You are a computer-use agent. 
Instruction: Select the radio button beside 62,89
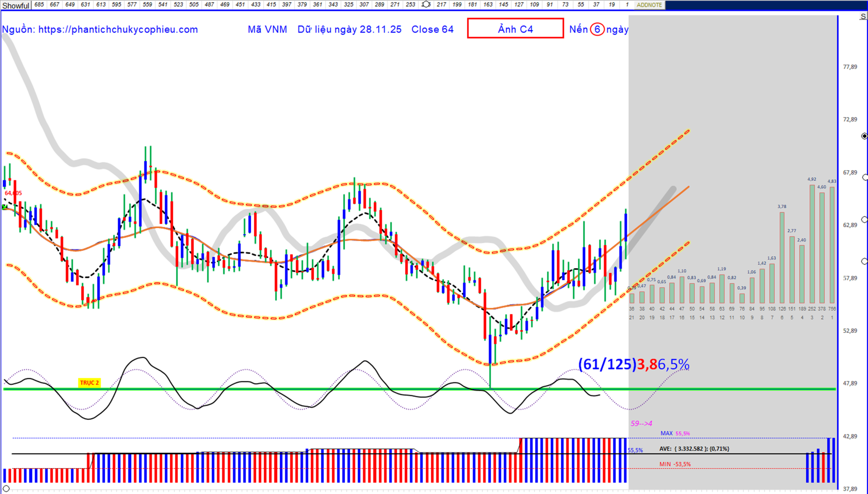click(x=865, y=220)
